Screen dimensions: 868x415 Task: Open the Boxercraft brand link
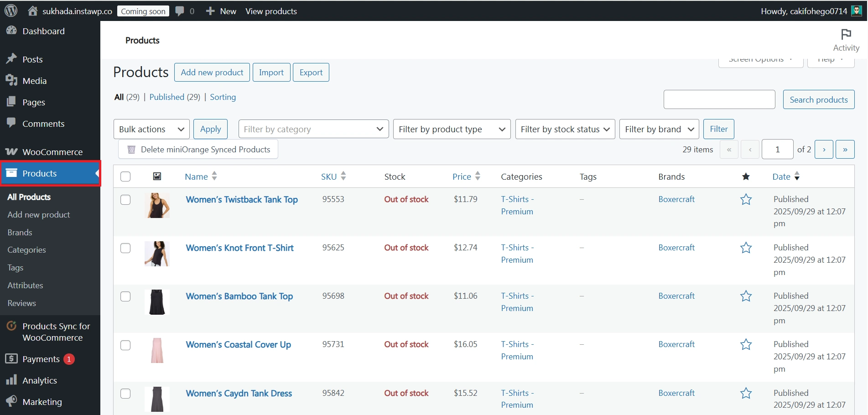tap(676, 199)
